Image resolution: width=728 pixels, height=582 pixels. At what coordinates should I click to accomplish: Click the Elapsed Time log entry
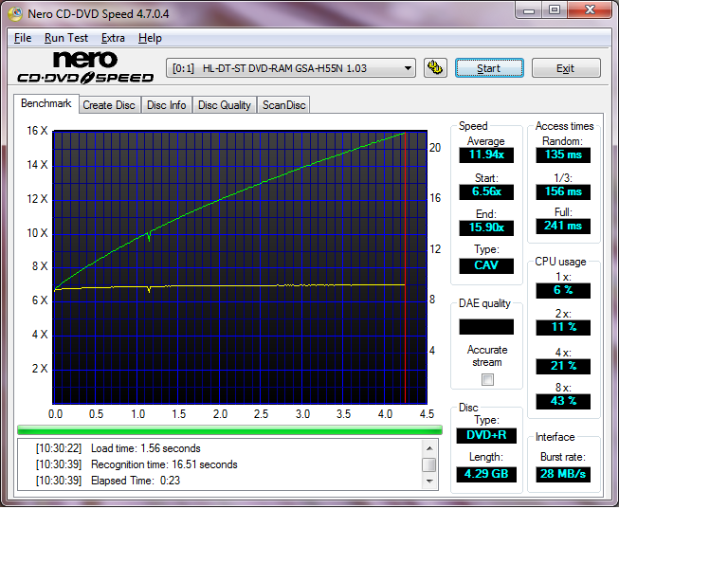coord(108,481)
